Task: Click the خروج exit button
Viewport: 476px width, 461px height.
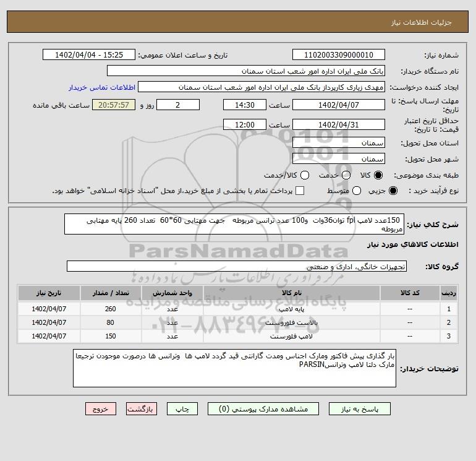Action: [x=101, y=409]
